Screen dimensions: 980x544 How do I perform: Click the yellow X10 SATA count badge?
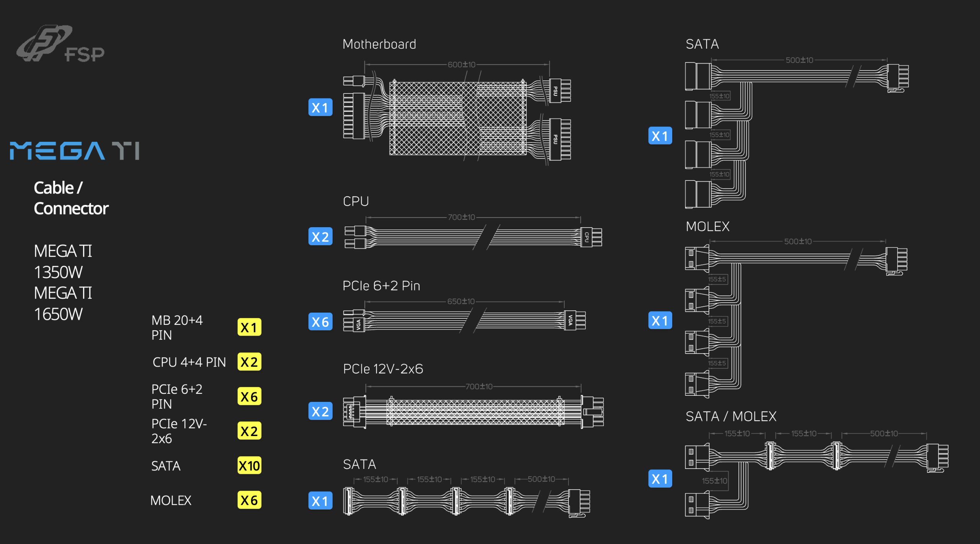[249, 465]
